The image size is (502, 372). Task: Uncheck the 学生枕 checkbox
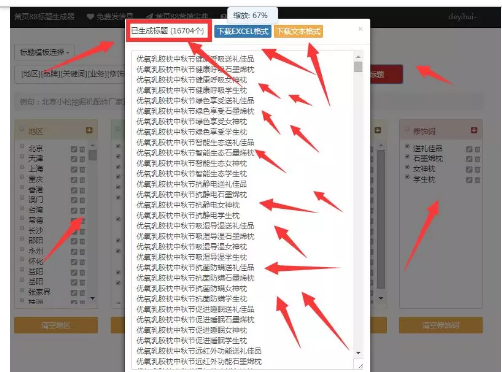[x=407, y=177]
